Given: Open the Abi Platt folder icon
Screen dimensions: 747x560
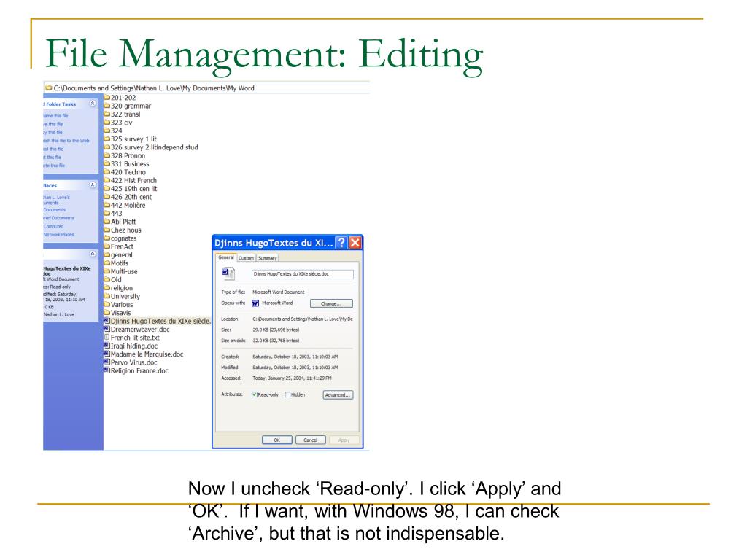Looking at the screenshot, I should point(107,222).
